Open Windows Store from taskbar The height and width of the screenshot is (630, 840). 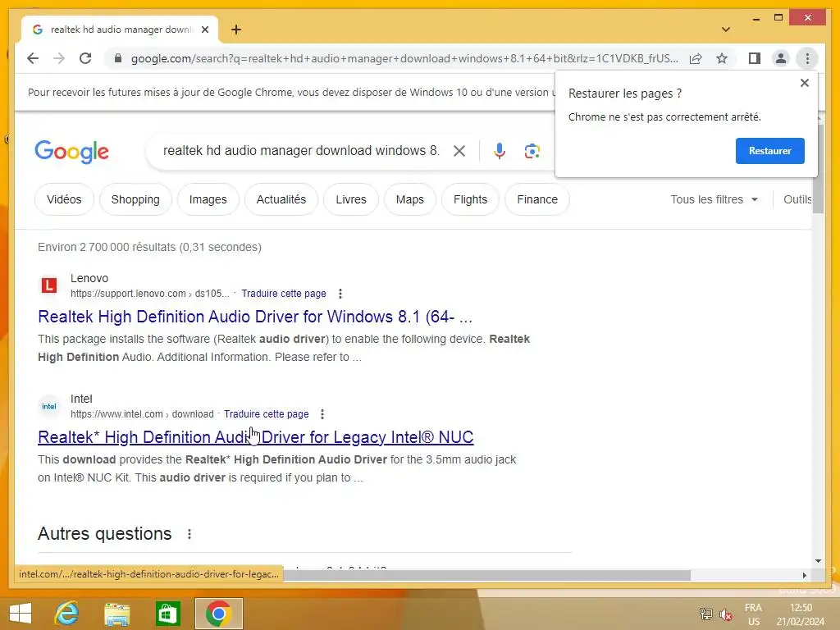tap(167, 614)
